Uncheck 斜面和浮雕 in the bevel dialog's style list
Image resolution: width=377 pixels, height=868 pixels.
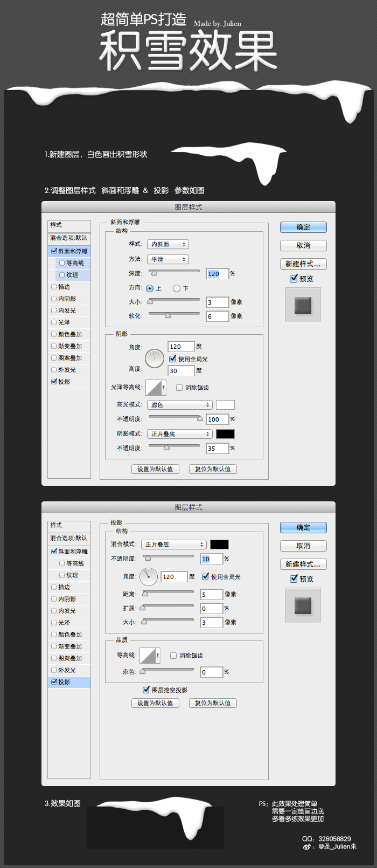click(54, 251)
